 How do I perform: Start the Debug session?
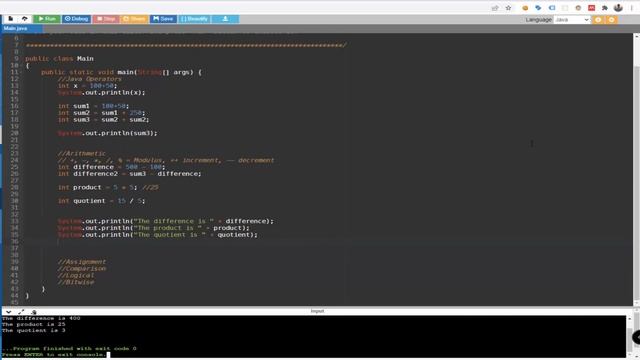(x=76, y=19)
